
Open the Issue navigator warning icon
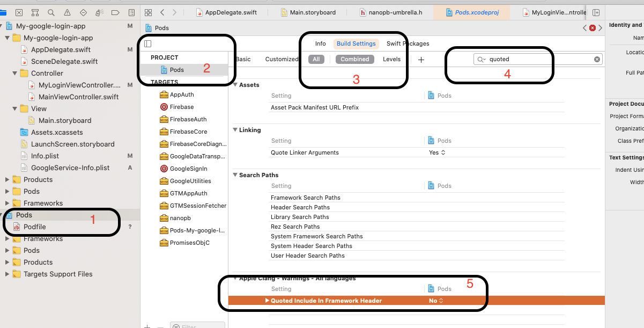pyautogui.click(x=67, y=12)
